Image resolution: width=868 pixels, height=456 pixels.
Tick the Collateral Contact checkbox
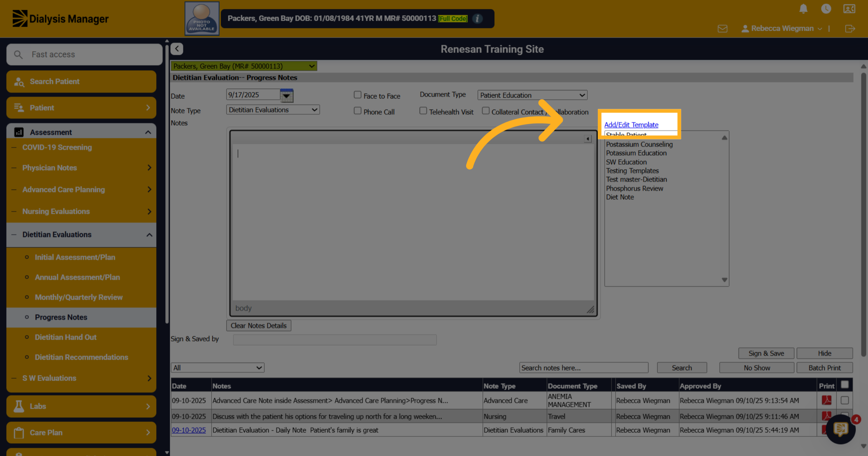pyautogui.click(x=485, y=111)
